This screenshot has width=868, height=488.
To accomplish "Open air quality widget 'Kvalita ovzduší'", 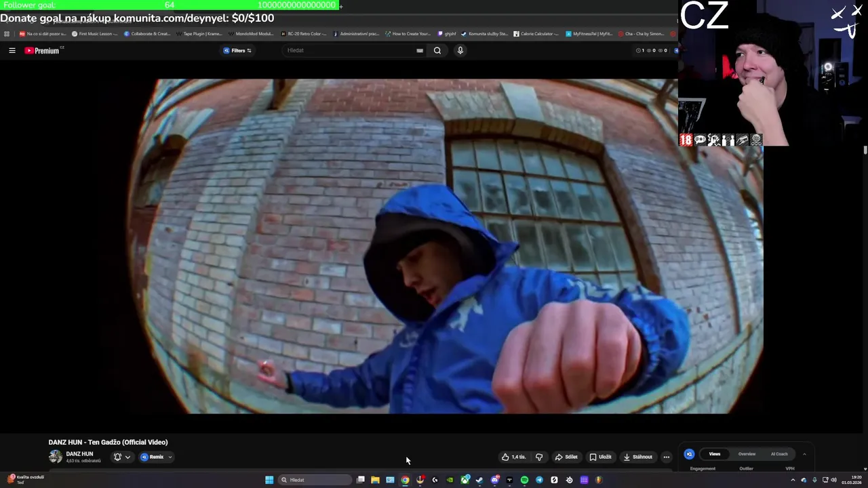I will coord(25,479).
